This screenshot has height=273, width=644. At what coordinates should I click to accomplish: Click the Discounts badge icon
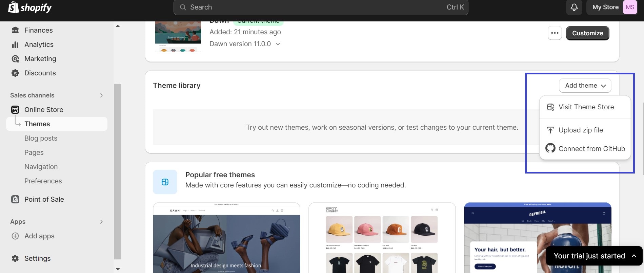[x=15, y=73]
